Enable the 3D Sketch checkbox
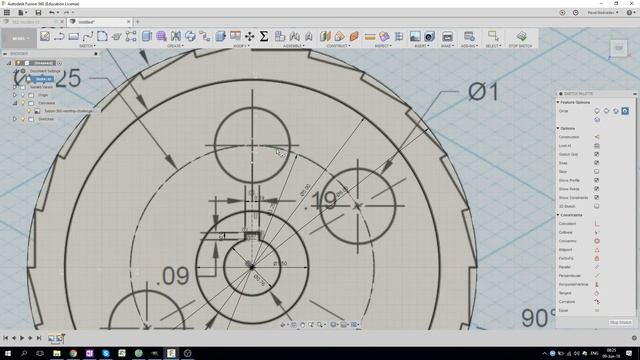Image resolution: width=640 pixels, height=360 pixels. [597, 206]
